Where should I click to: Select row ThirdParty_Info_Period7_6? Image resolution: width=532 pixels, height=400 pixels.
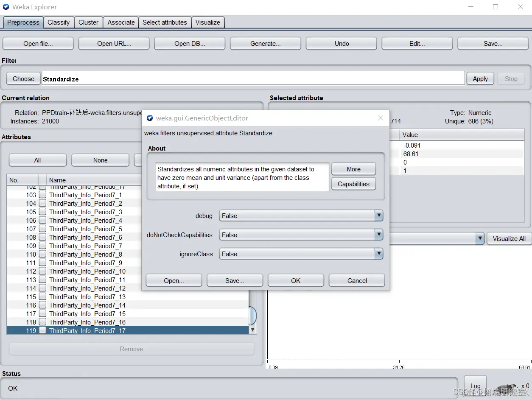(x=74, y=237)
